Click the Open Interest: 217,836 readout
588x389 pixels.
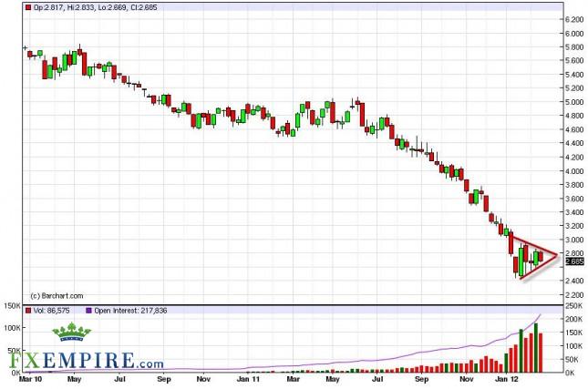130,311
